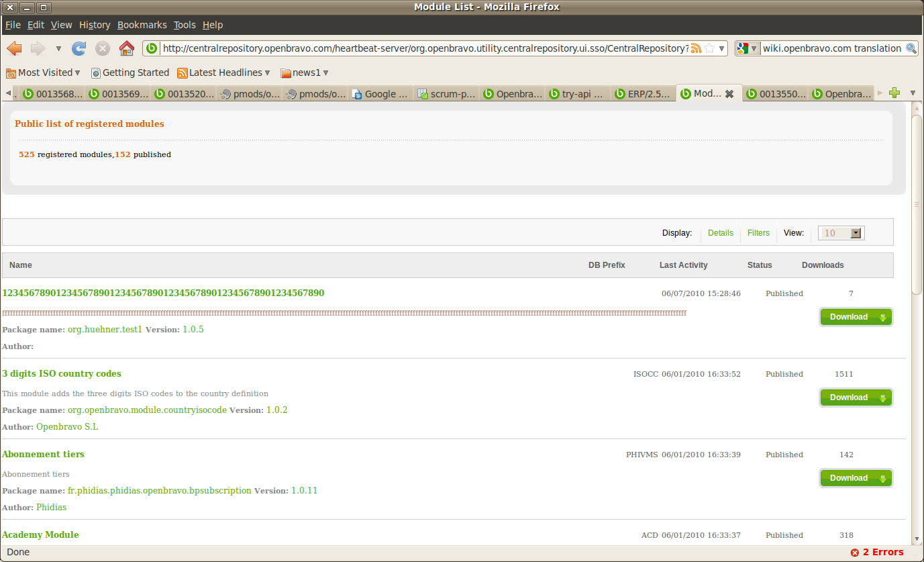Click the Home icon in navigation toolbar
The image size is (924, 562).
click(126, 48)
